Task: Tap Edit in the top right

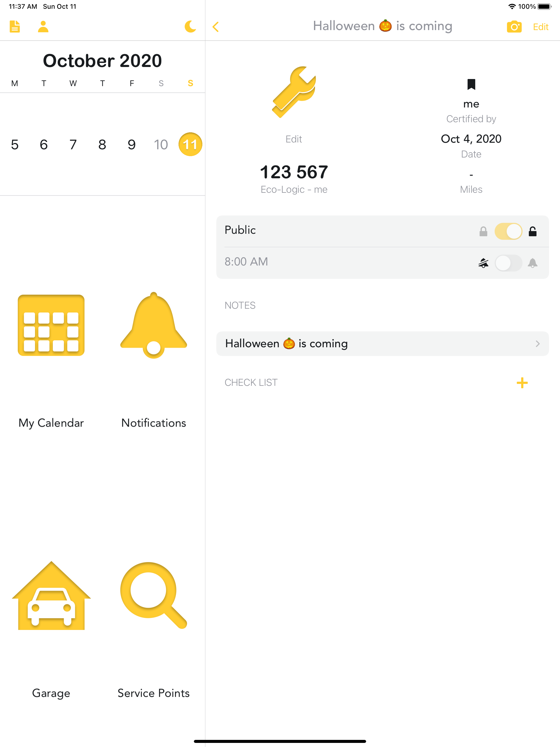Action: tap(540, 27)
